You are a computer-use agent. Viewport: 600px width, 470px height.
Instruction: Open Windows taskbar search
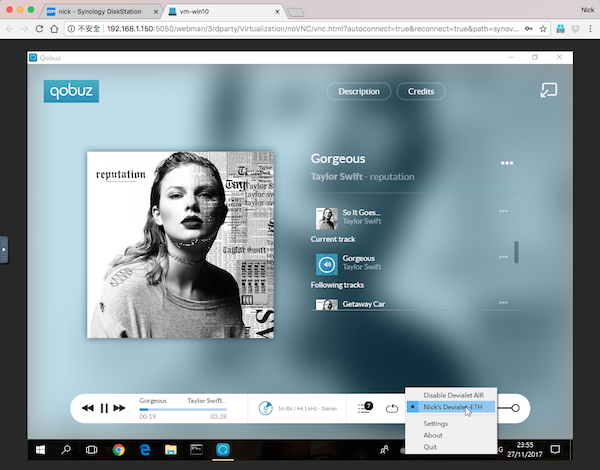(66, 450)
